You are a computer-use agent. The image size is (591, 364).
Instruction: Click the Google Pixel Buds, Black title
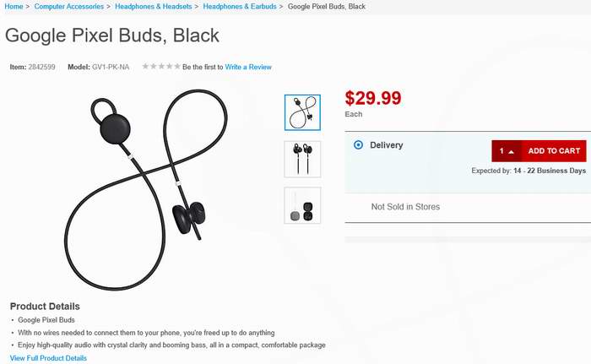pos(112,35)
